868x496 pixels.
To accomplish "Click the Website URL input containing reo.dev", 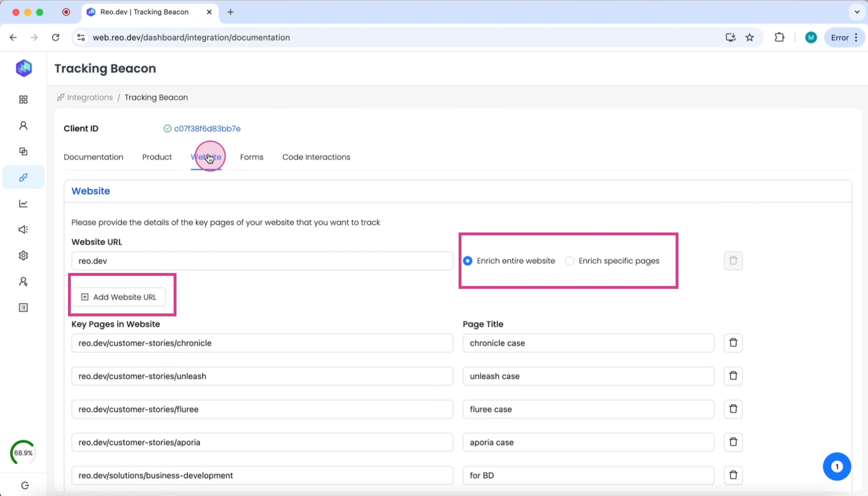I will pos(262,261).
